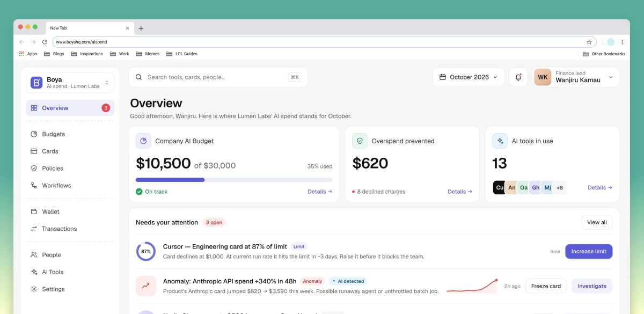Click the Oa tool avatar
The width and height of the screenshot is (644, 314).
[x=523, y=188]
